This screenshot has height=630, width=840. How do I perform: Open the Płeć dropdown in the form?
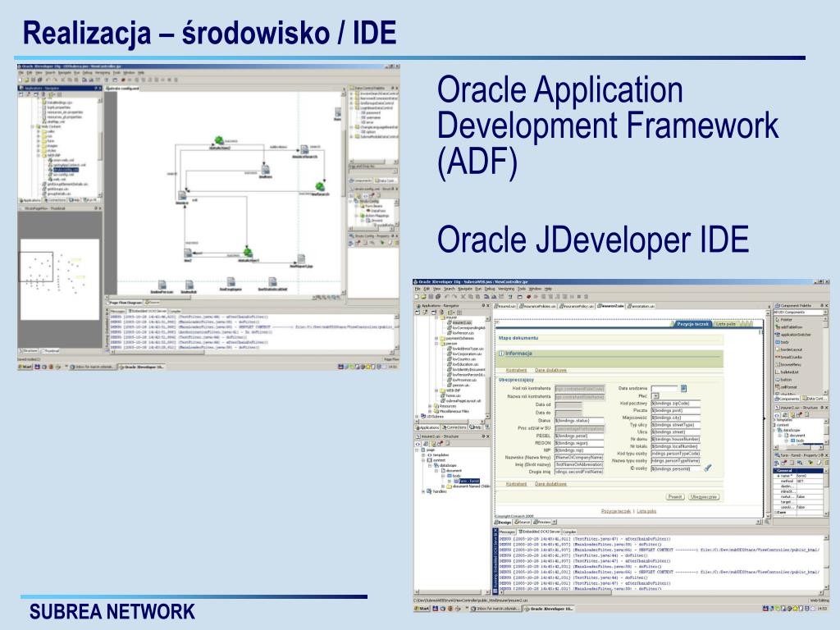pyautogui.click(x=655, y=396)
